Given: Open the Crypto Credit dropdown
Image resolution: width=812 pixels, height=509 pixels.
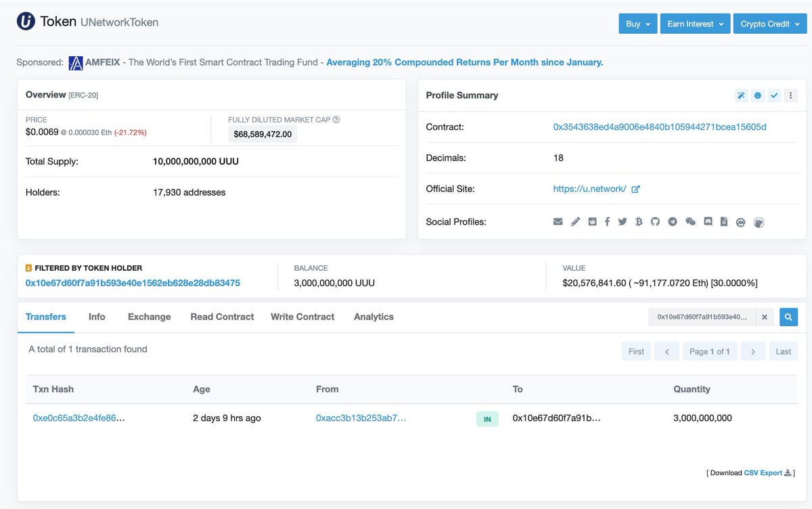Looking at the screenshot, I should (769, 24).
